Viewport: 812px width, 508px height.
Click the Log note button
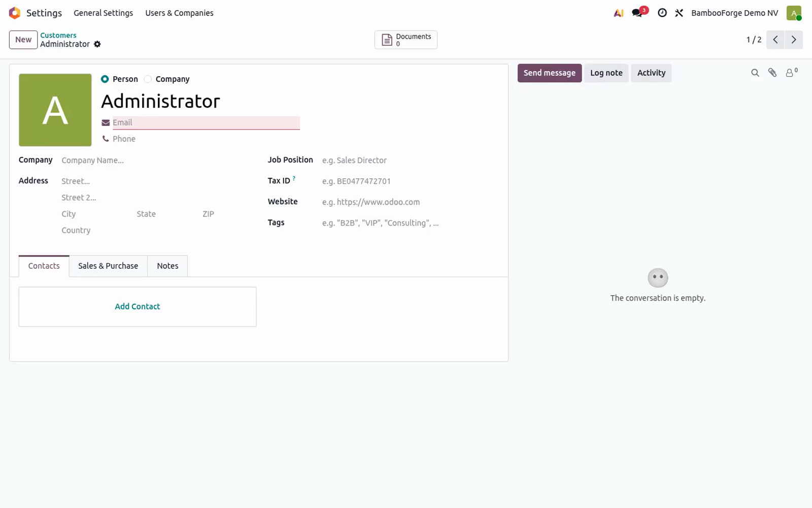click(606, 73)
